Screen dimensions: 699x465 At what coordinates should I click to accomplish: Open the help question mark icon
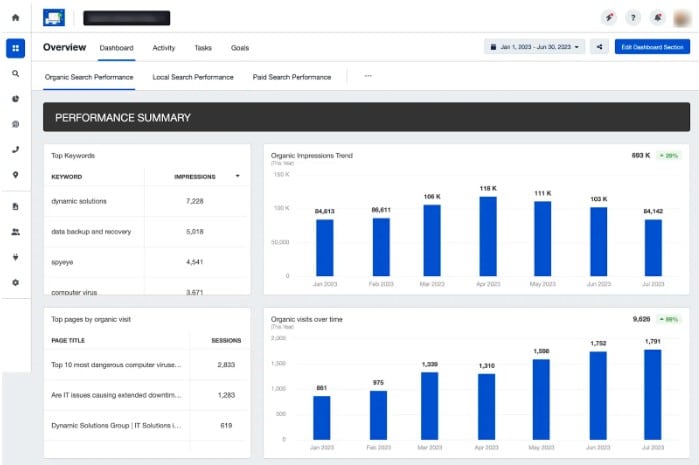(632, 18)
